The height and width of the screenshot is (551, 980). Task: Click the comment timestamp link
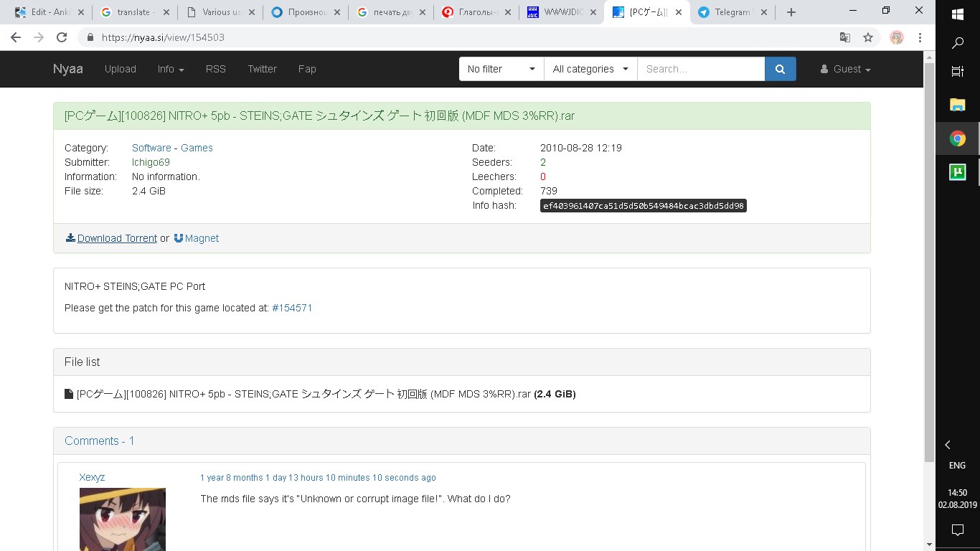pos(318,477)
